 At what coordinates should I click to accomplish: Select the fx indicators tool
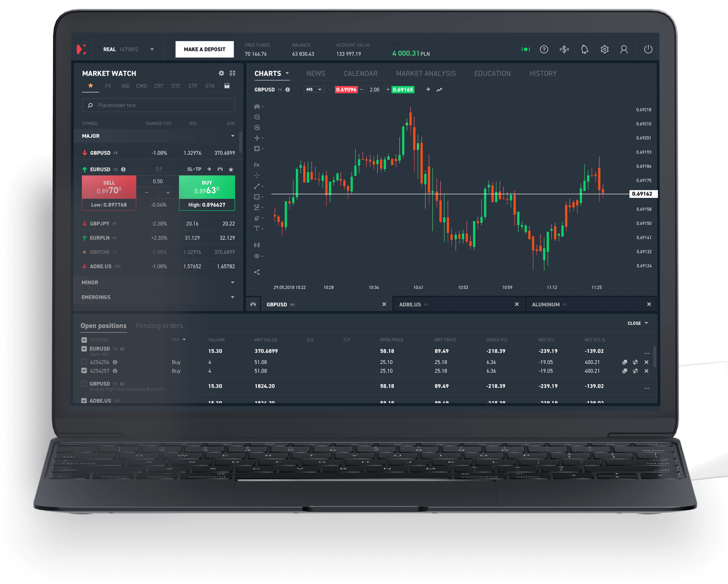click(x=257, y=165)
